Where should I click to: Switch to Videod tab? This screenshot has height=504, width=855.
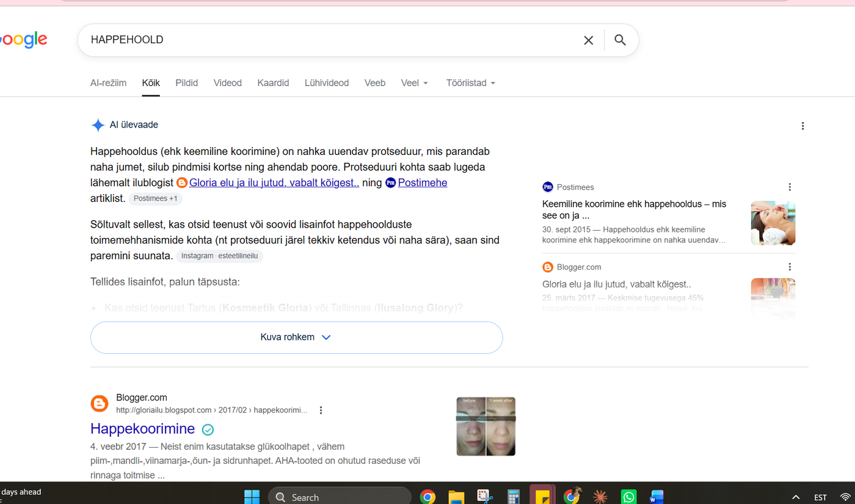(x=227, y=83)
